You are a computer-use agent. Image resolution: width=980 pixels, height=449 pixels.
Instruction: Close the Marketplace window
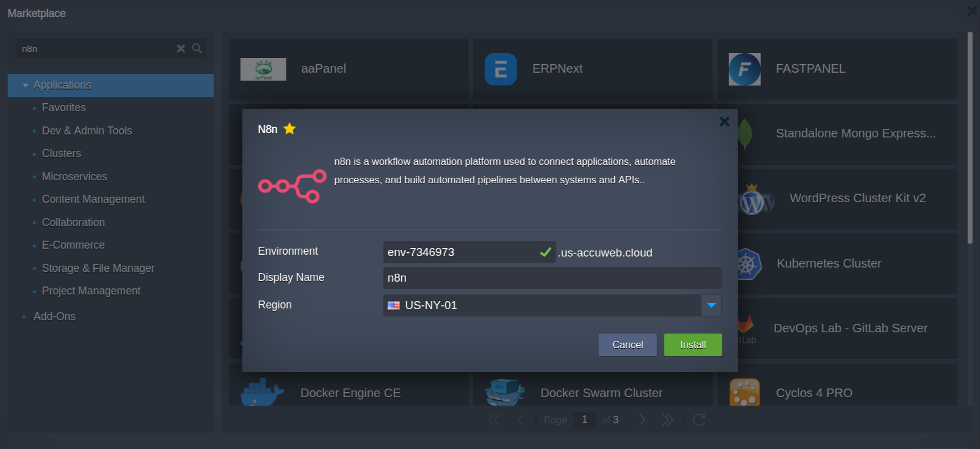pyautogui.click(x=973, y=12)
